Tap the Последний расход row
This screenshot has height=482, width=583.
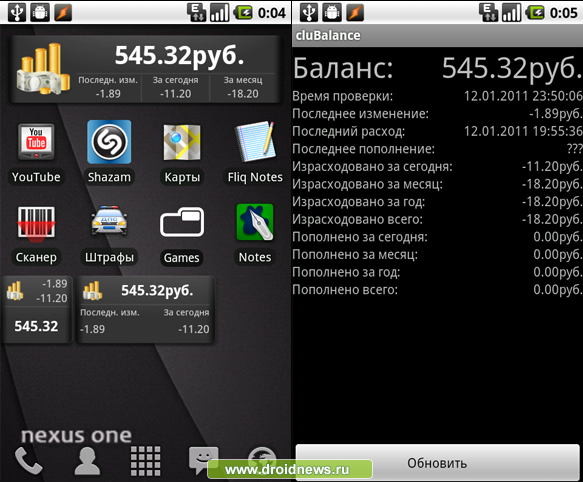tap(437, 131)
